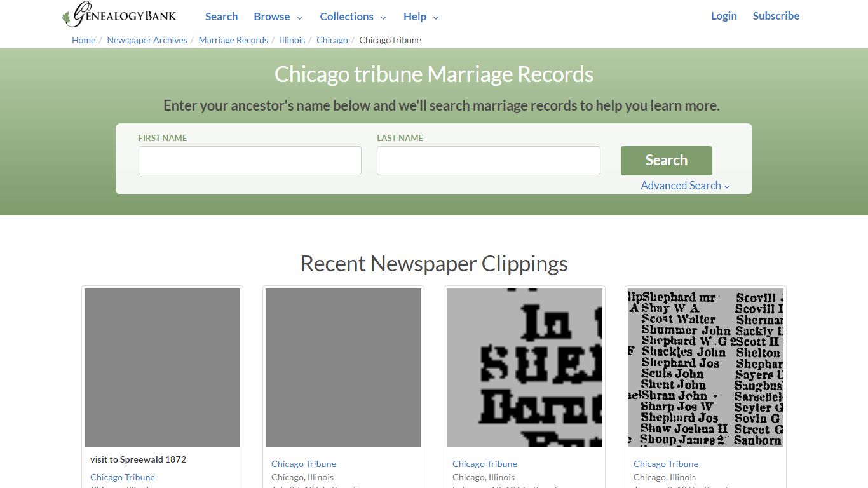The width and height of the screenshot is (868, 488).
Task: Click Chicago Tribune link under Spreewald clipping
Action: [123, 477]
